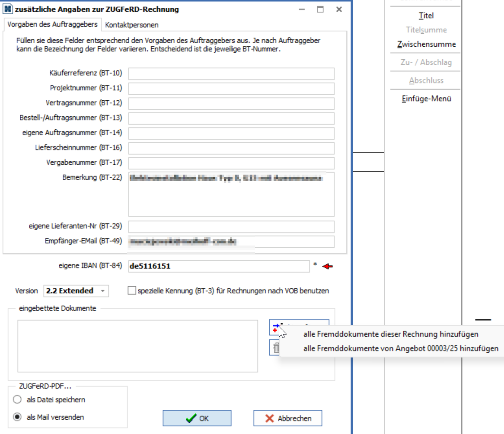The width and height of the screenshot is (504, 434).
Task: Select 'als Datei speichern' radio option
Action: (17, 400)
